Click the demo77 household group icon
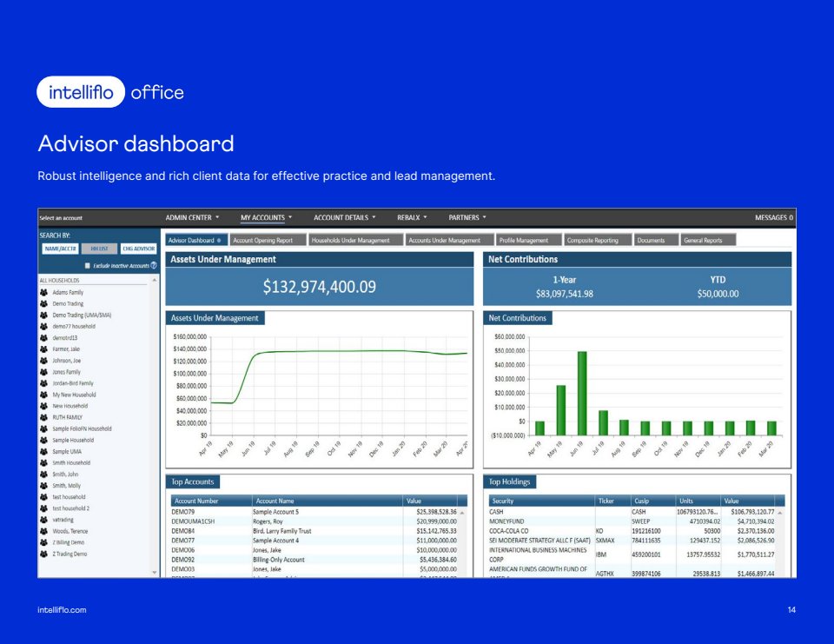 click(x=43, y=326)
